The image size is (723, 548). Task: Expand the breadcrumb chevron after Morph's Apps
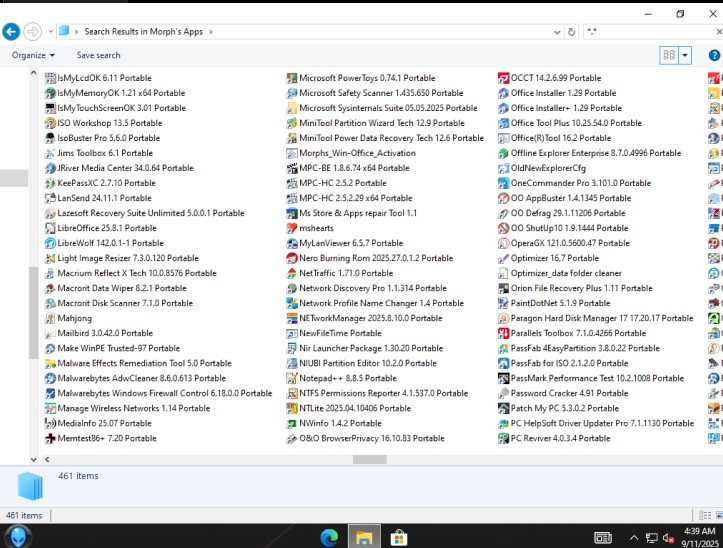coord(211,32)
